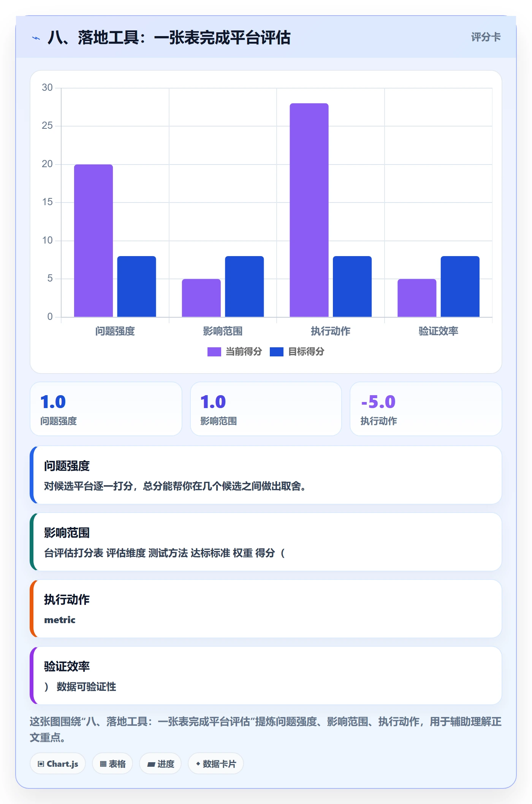
Task: Click the blue 影响范围 target score bar
Action: 244,286
